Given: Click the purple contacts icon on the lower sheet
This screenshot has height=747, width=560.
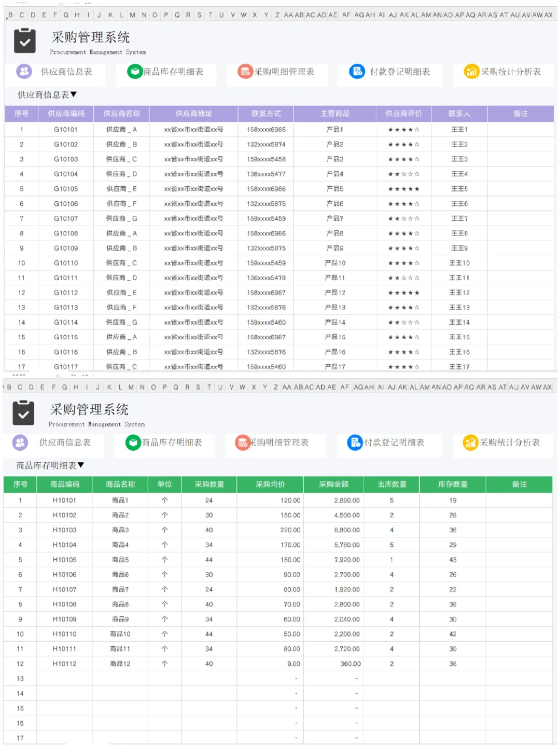Looking at the screenshot, I should (x=21, y=442).
